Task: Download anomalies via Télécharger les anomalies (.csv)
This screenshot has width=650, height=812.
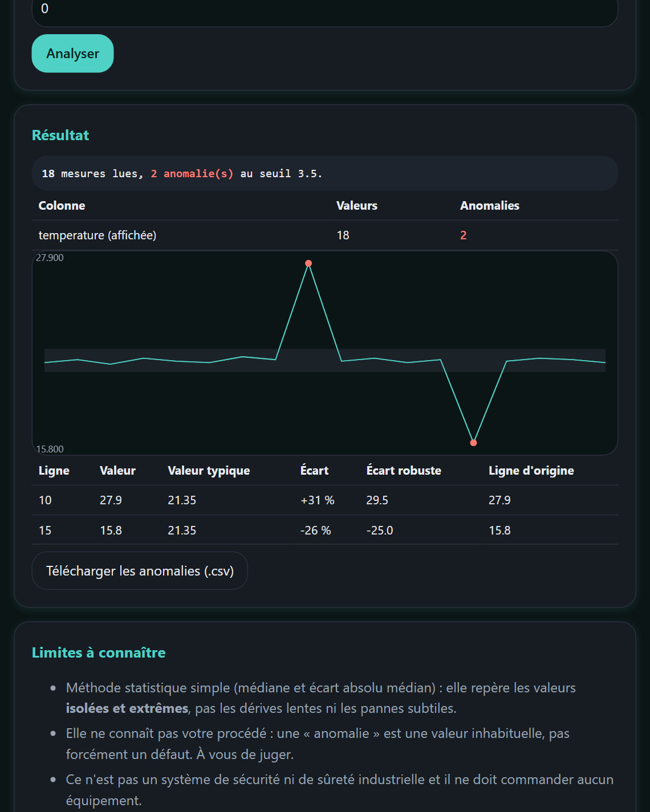Action: [140, 570]
